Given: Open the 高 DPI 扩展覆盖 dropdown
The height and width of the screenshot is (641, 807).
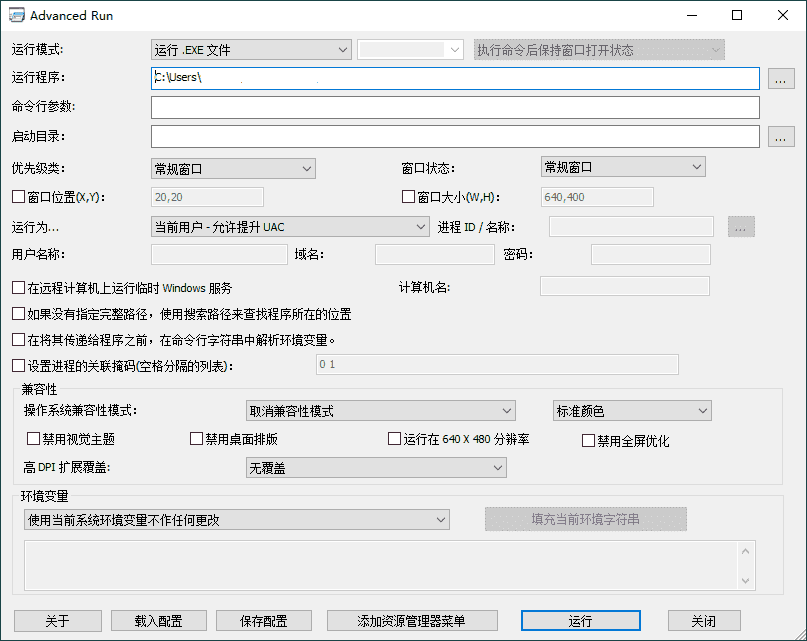Looking at the screenshot, I should (376, 468).
